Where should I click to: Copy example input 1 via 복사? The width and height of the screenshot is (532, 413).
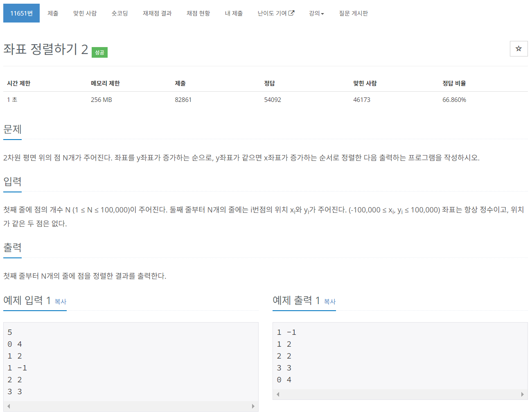(61, 302)
